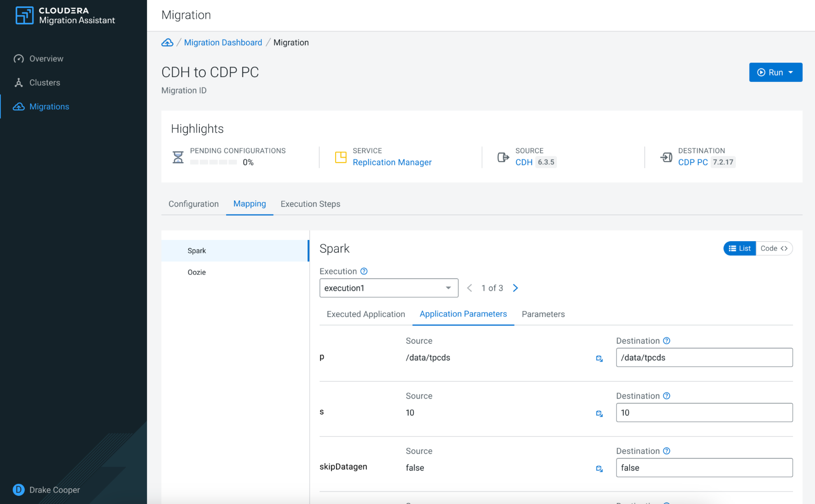Screen dimensions: 815x504
Task: Edit destination field for skipDatagen
Action: [704, 468]
